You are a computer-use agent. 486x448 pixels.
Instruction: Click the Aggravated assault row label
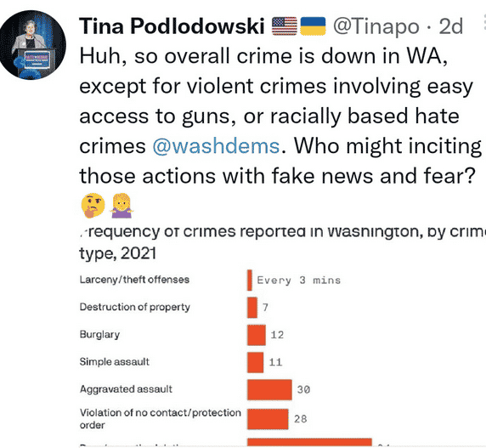coord(126,389)
